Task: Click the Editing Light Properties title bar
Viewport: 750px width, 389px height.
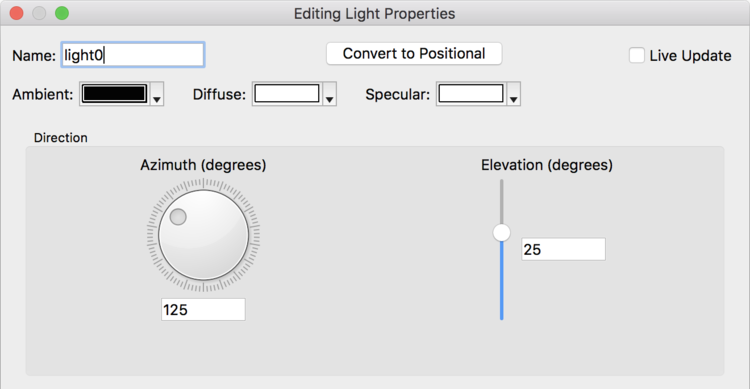Action: tap(375, 13)
